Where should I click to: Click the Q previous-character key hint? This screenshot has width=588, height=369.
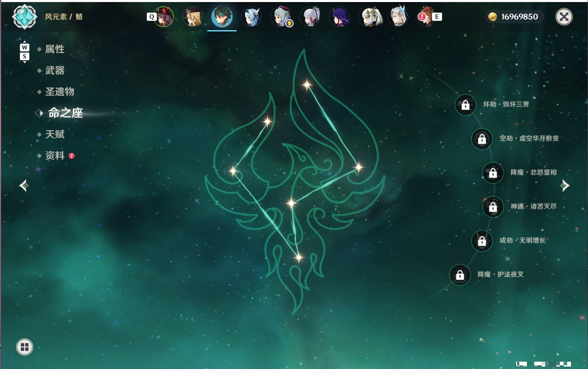pos(151,17)
